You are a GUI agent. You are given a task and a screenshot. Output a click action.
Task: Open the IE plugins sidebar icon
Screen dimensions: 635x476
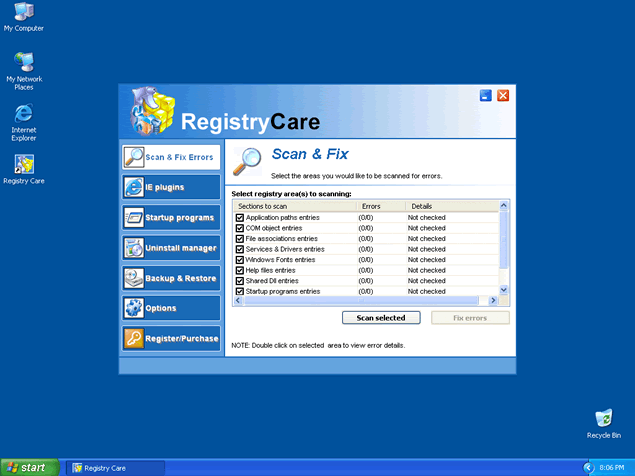(x=134, y=187)
